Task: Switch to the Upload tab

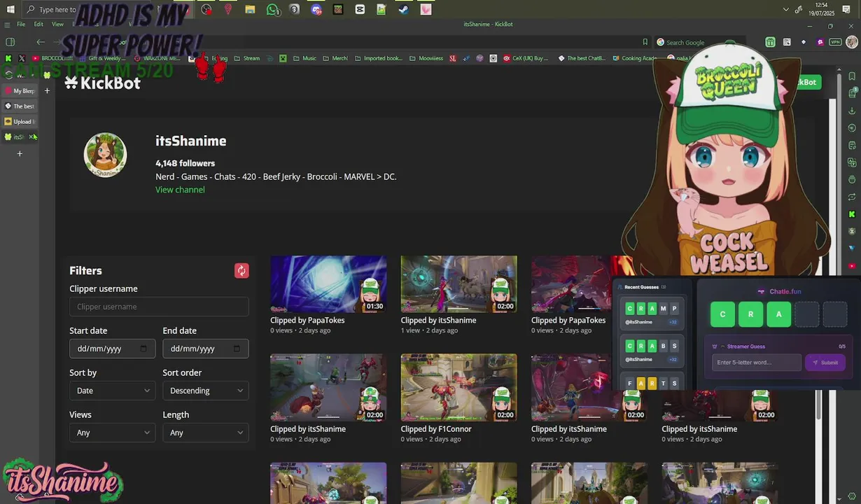Action: pyautogui.click(x=19, y=122)
